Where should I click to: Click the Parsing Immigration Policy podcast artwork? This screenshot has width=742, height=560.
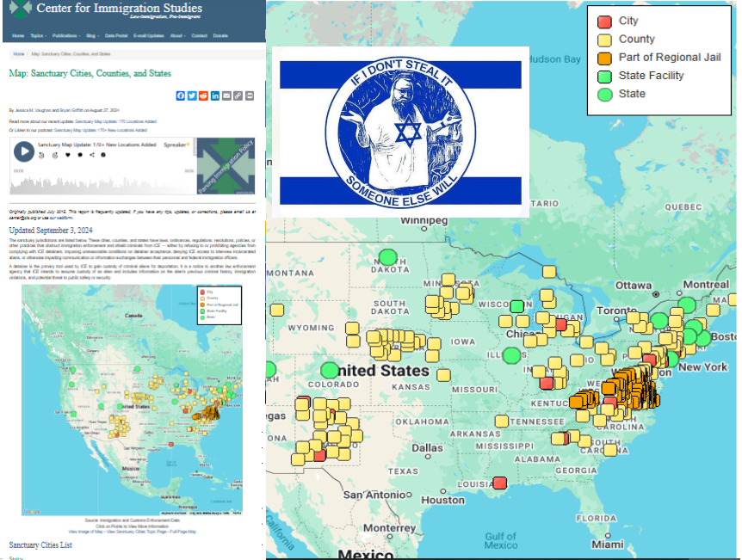pos(226,166)
